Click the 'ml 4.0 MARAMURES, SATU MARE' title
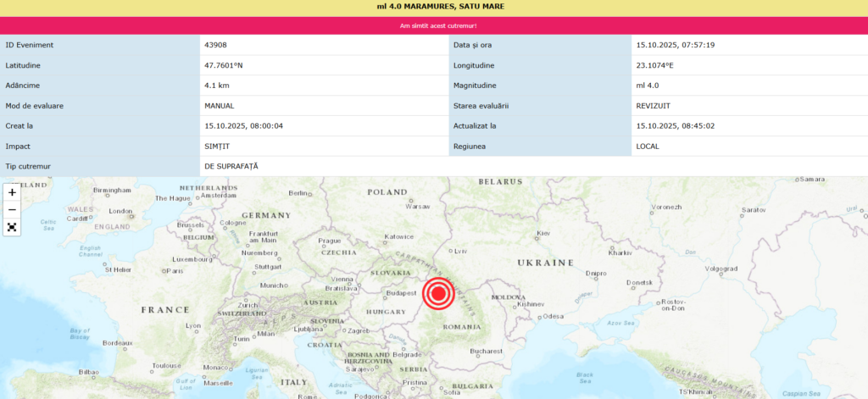Image resolution: width=868 pixels, height=399 pixels. click(433, 8)
